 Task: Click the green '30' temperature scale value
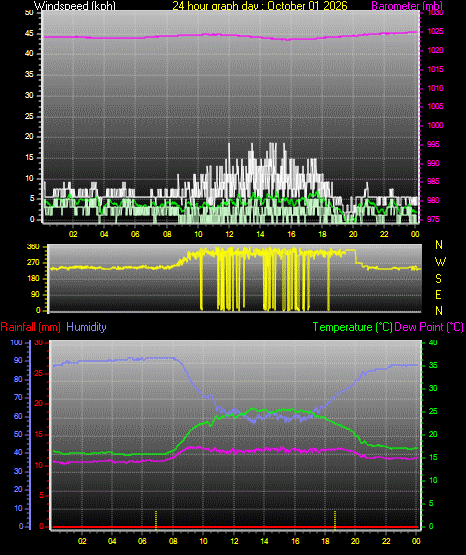click(x=433, y=388)
